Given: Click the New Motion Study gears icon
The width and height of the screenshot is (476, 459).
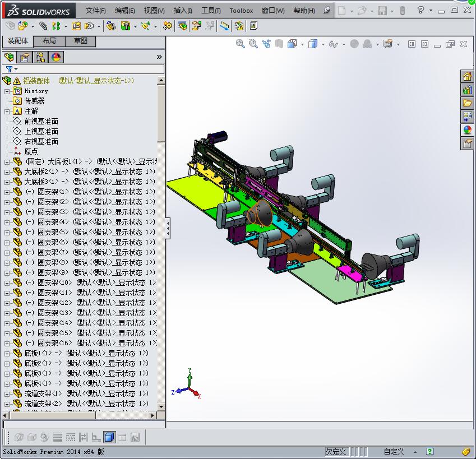Looking at the screenshot, I should coord(167,26).
